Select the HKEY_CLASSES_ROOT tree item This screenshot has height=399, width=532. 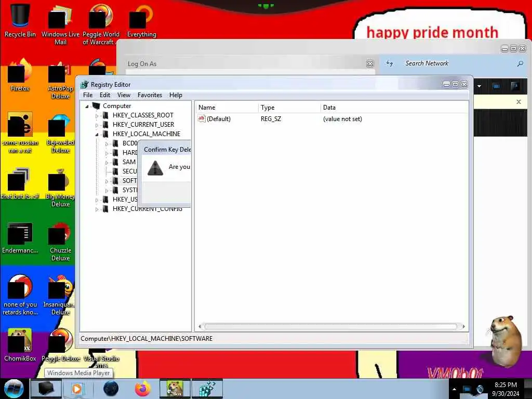tap(143, 115)
